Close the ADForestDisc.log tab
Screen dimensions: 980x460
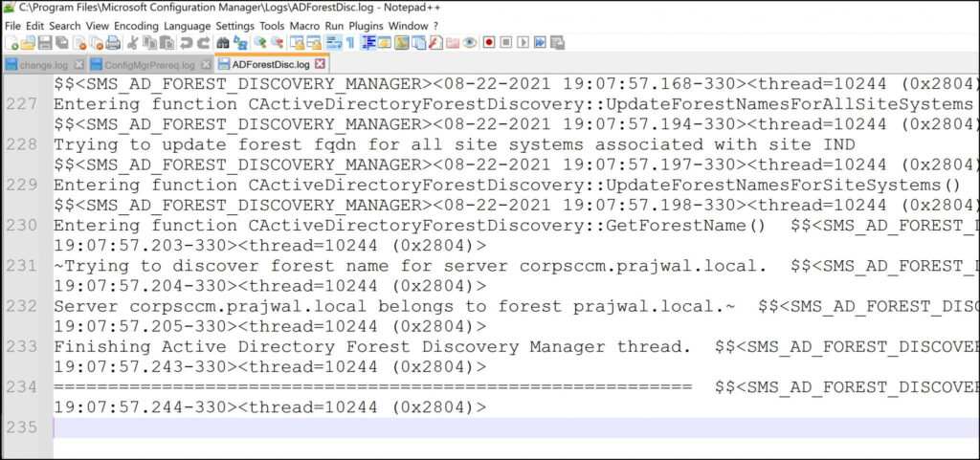pos(320,64)
